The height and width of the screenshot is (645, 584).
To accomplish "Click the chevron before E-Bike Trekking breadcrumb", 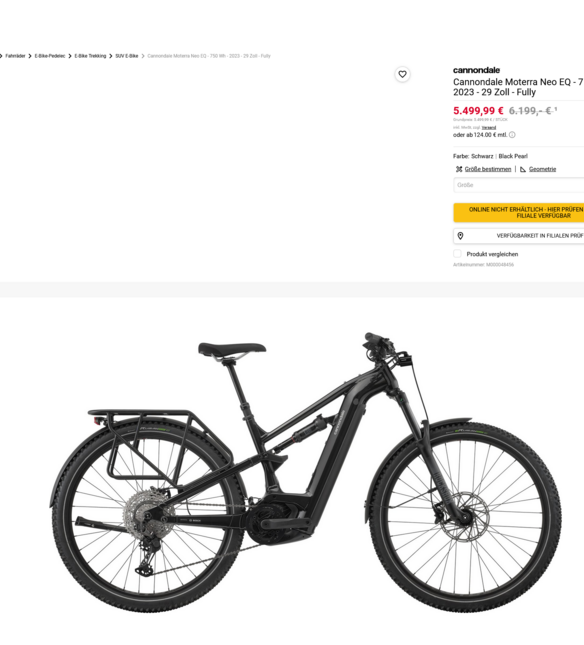I will [70, 56].
